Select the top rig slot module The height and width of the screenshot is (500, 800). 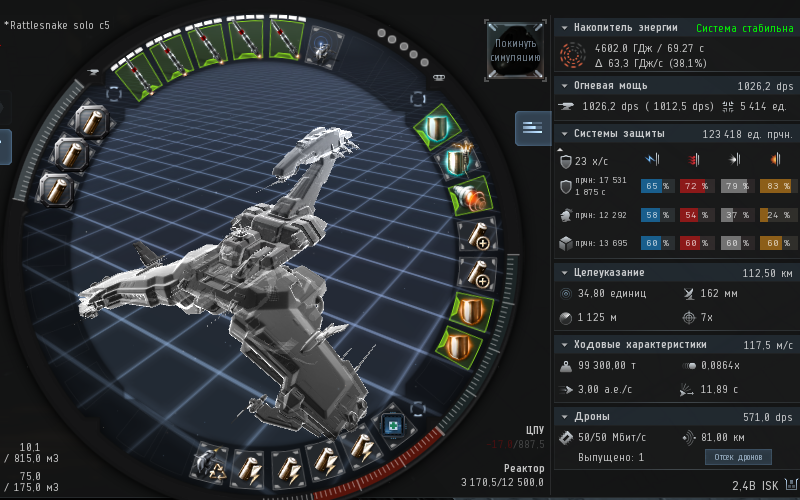point(91,122)
